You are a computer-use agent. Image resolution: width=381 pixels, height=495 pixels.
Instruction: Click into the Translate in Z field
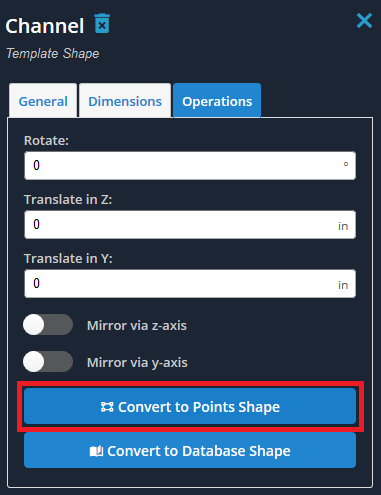(190, 225)
